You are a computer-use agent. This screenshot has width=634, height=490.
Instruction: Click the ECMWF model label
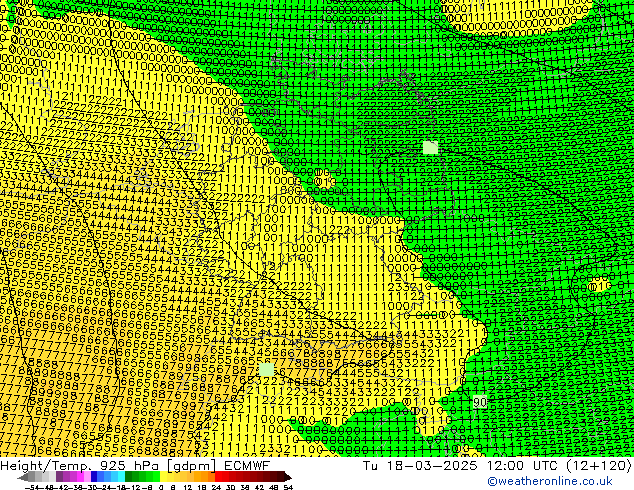[247, 465]
